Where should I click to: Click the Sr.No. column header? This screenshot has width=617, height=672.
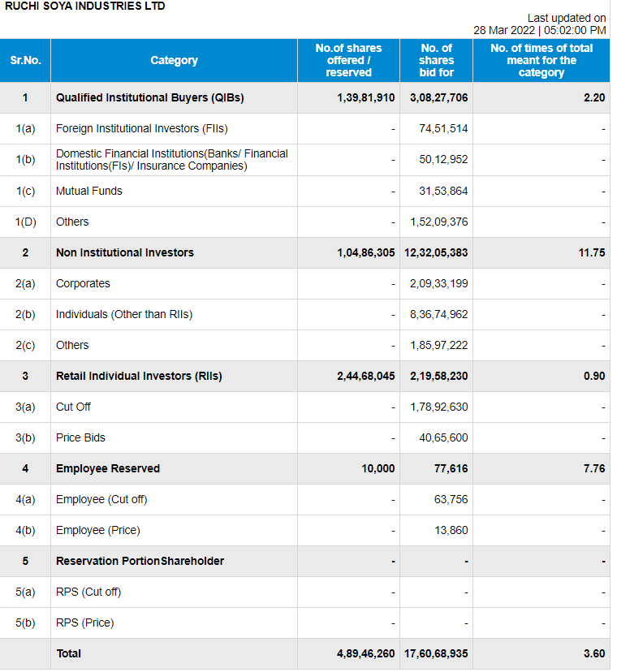[x=25, y=60]
